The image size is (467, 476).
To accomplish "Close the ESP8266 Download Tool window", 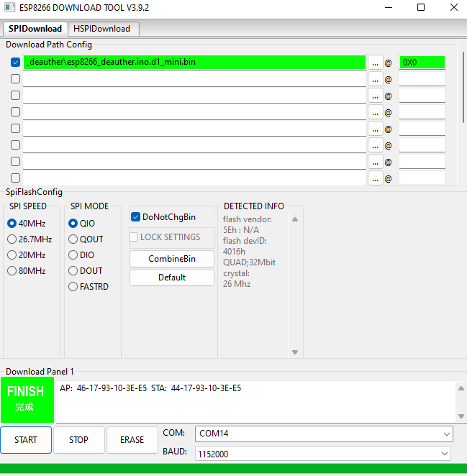I will (454, 7).
